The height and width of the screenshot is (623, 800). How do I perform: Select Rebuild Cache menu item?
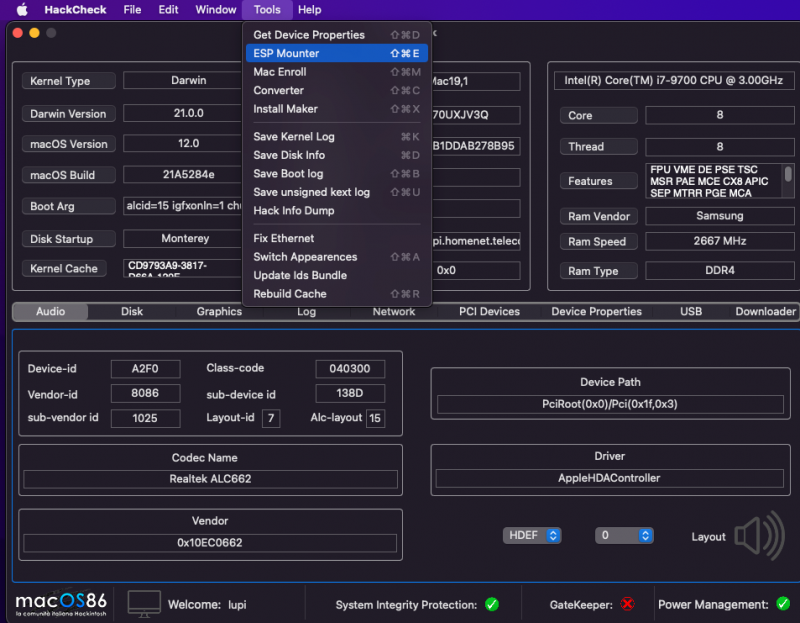pos(337,293)
